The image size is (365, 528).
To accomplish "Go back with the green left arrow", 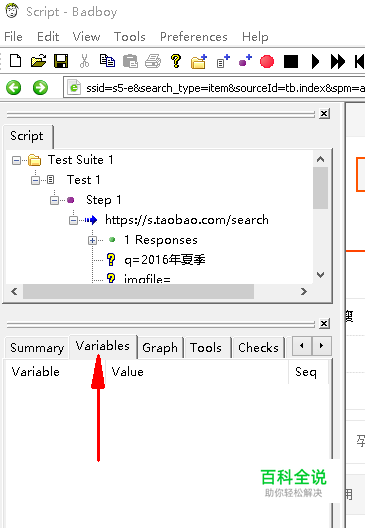I will point(13,88).
